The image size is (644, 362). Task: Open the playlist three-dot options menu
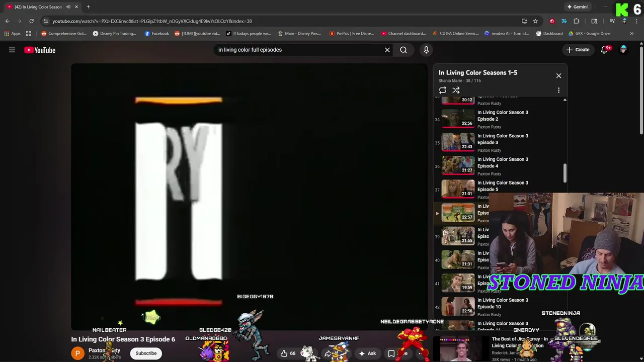(558, 90)
